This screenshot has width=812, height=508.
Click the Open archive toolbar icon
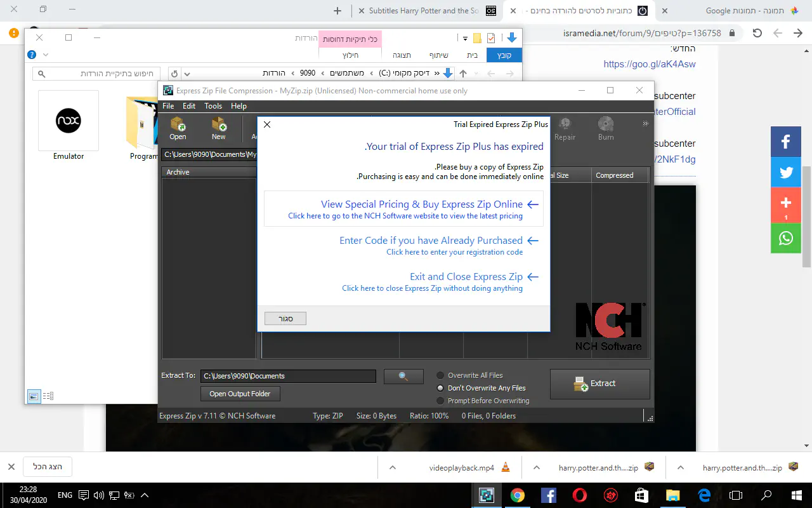pyautogui.click(x=178, y=128)
